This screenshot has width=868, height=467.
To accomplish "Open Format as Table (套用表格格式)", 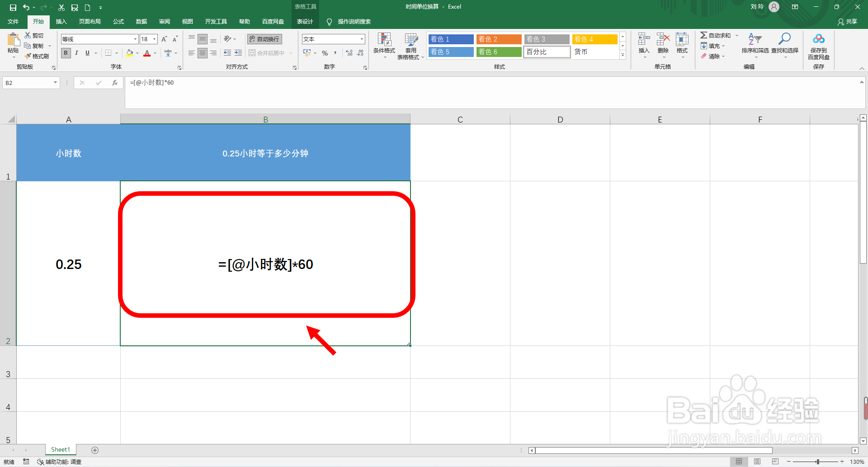I will tap(410, 46).
